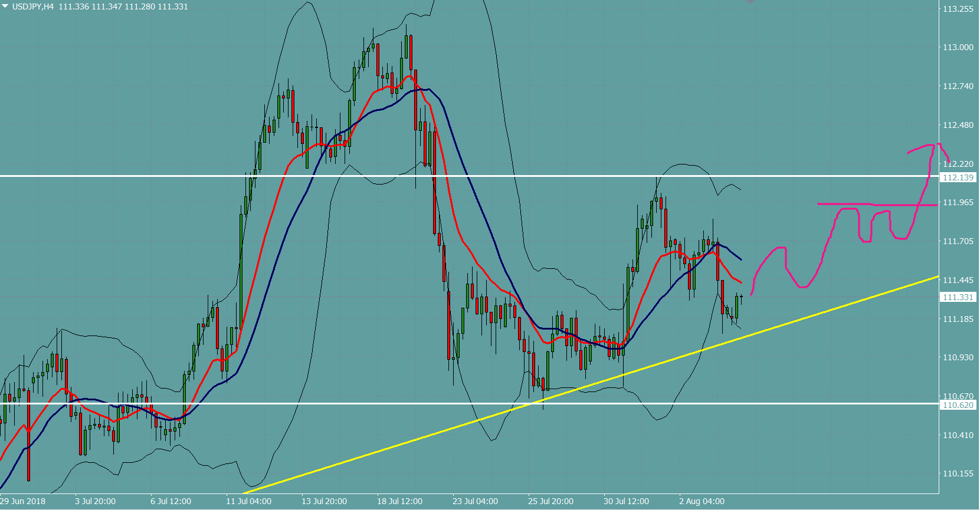Click the 30 Jul 12:00 time label

click(x=626, y=501)
